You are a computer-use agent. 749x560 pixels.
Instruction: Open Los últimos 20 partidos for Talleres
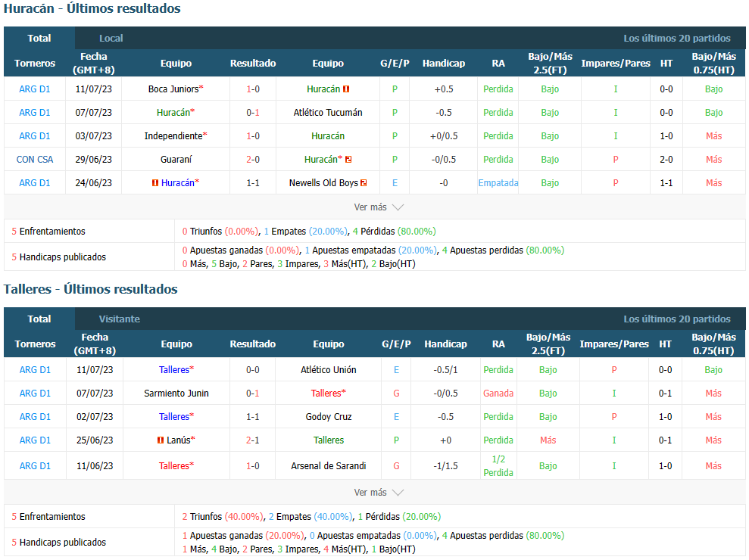pyautogui.click(x=677, y=319)
